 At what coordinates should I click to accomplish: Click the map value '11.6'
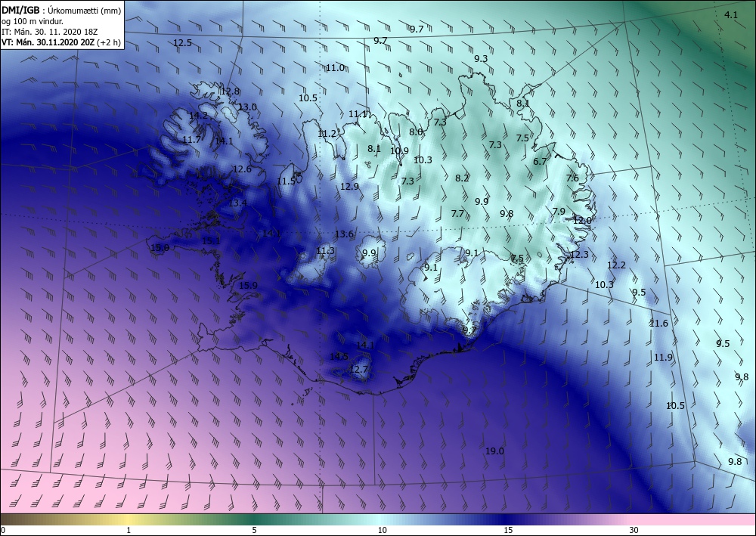tap(658, 324)
